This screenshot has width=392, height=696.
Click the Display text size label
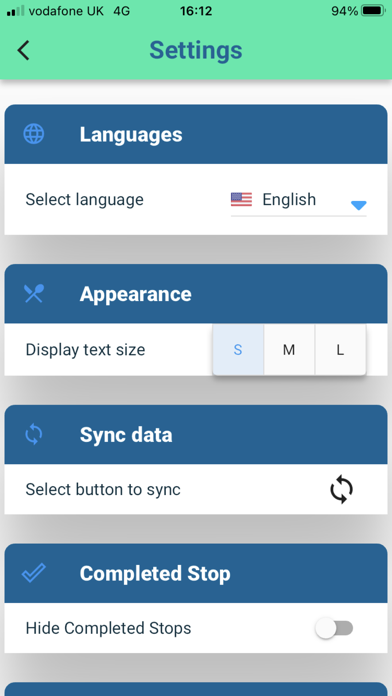(x=85, y=350)
